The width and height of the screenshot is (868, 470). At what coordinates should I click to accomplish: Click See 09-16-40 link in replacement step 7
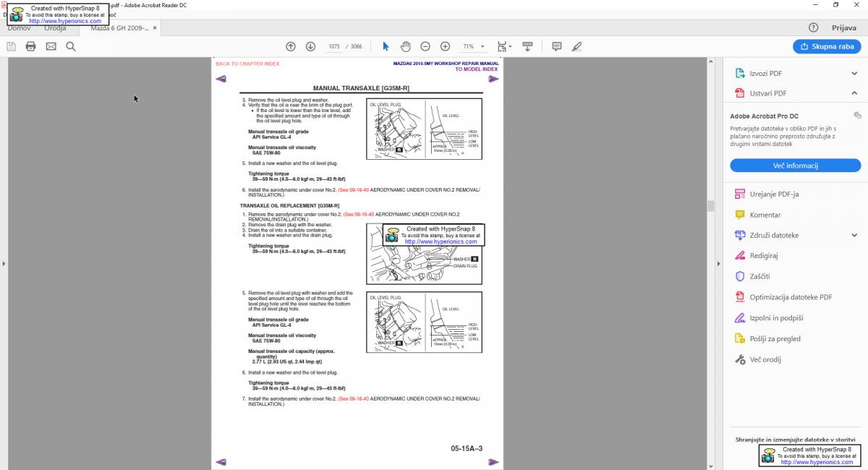pos(354,398)
